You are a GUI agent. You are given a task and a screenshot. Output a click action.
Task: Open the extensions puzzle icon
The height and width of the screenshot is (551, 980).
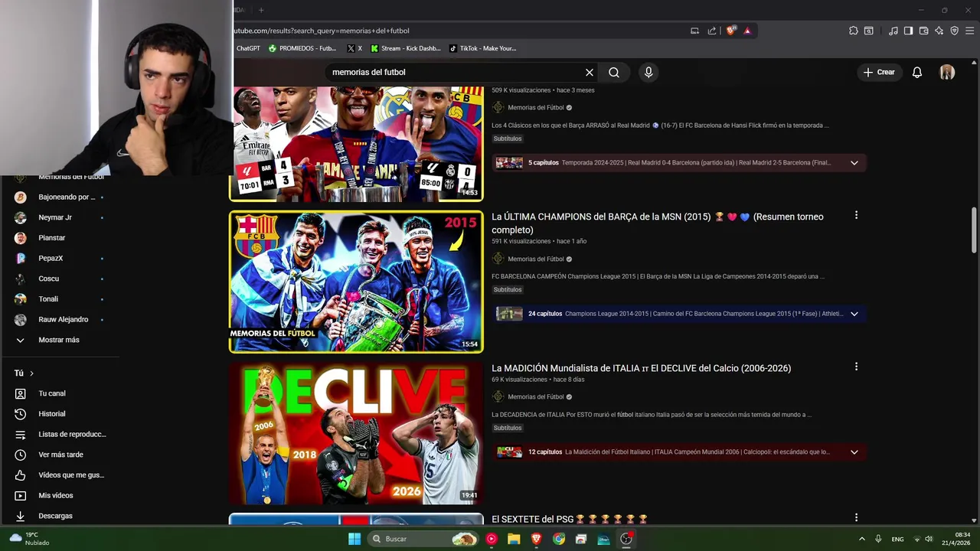(x=854, y=31)
